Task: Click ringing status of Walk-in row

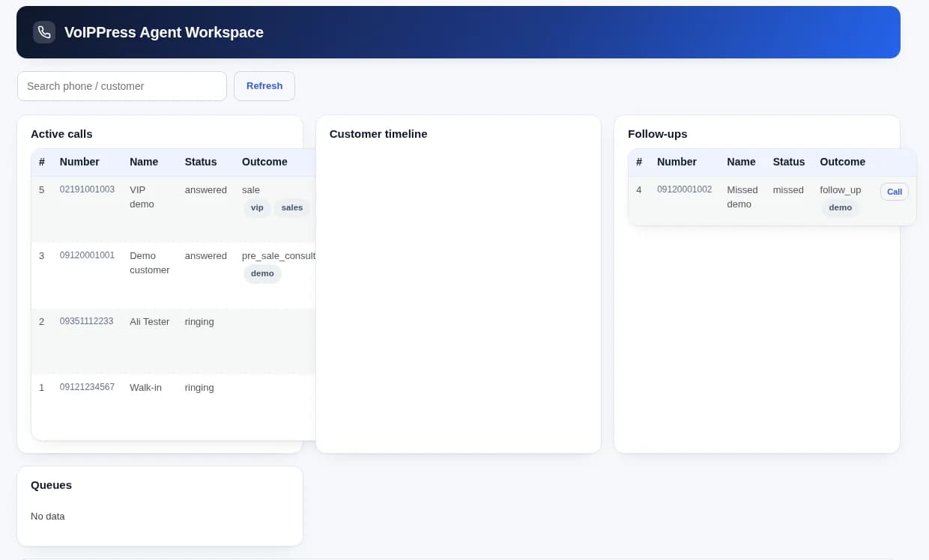Action: tap(199, 387)
